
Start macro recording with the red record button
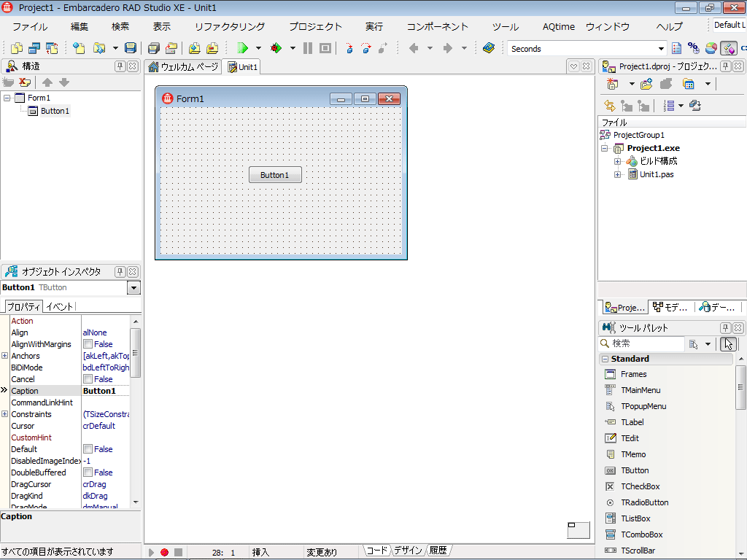pyautogui.click(x=164, y=553)
